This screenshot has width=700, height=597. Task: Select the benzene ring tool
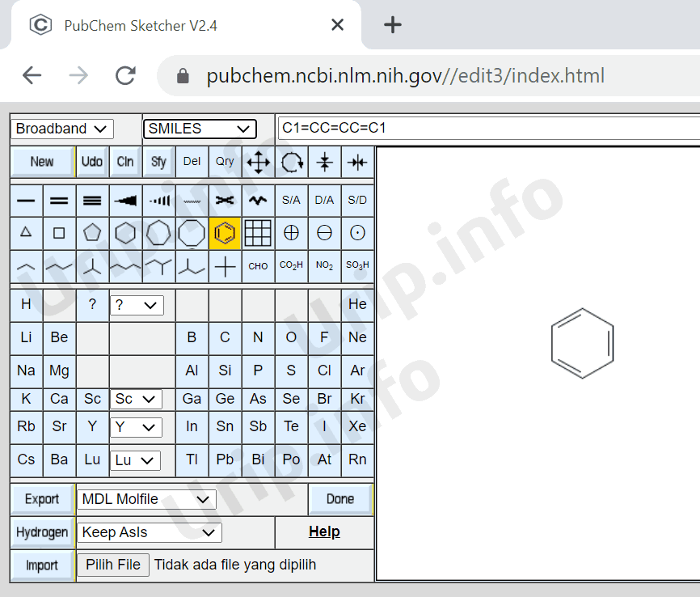coord(225,233)
